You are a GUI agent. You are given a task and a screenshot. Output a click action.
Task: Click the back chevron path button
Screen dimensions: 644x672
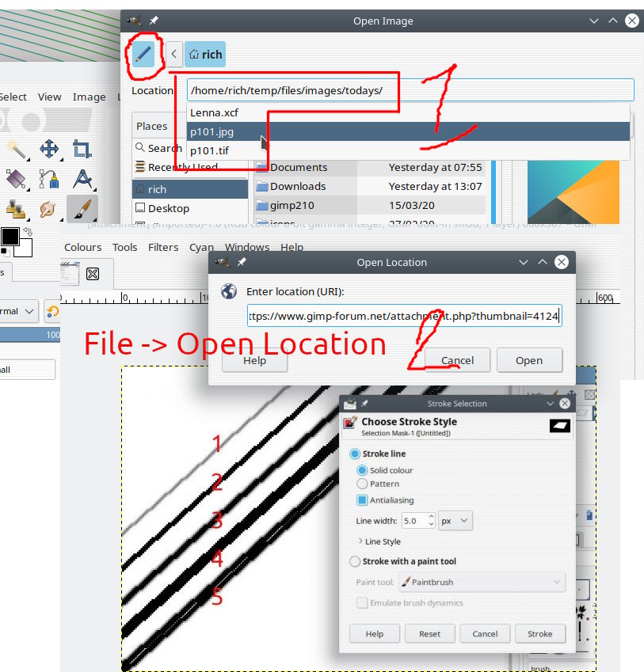pyautogui.click(x=174, y=54)
